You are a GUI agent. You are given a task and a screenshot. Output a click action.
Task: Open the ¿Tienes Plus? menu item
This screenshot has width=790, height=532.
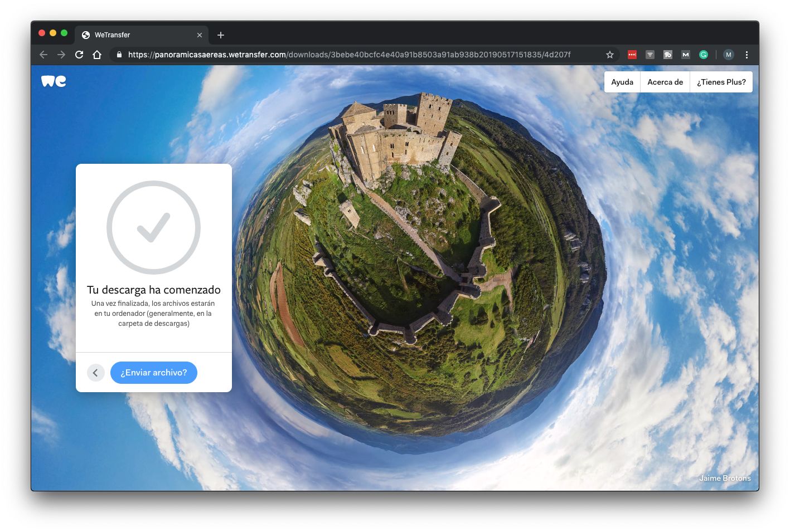pos(721,82)
